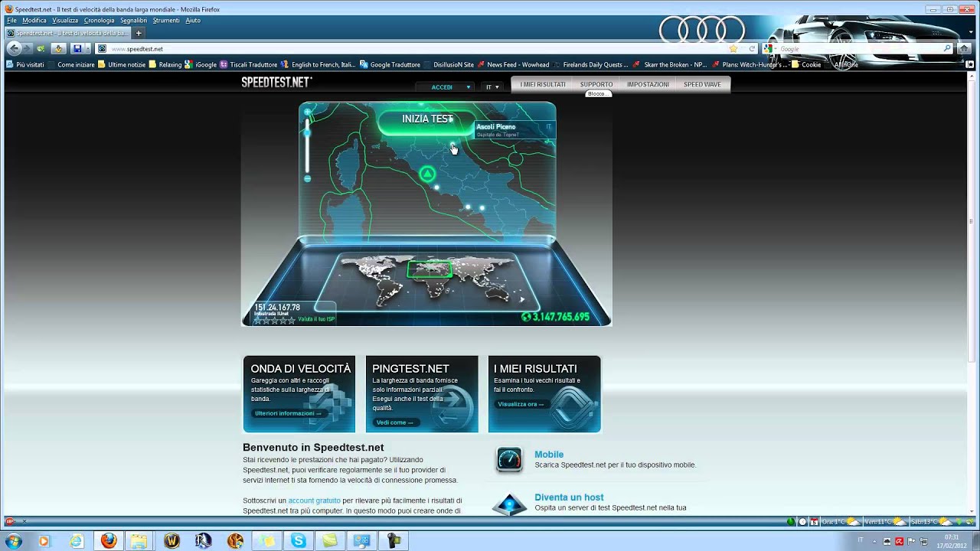The image size is (980, 551).
Task: Click the floppy disk save icon
Action: point(77,48)
